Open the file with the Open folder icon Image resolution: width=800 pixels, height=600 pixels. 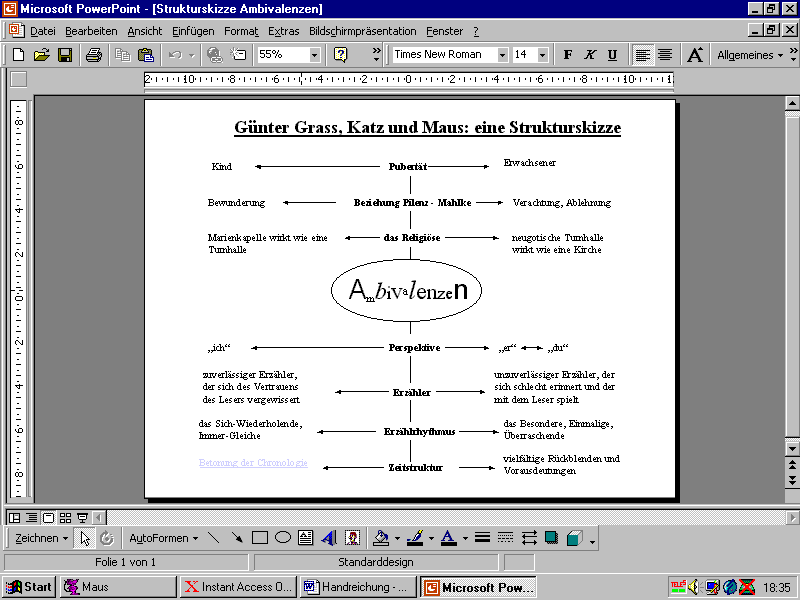(41, 55)
